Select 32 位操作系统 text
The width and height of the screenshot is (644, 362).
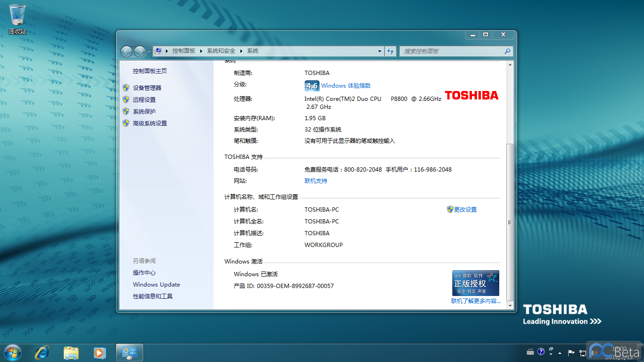point(323,130)
